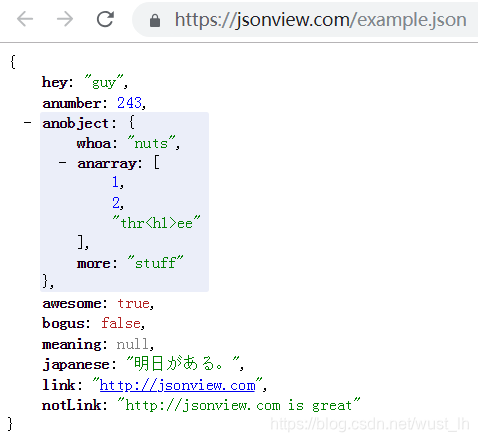Collapse the anobject node with its minus toggle
The height and width of the screenshot is (442, 478).
click(x=28, y=123)
